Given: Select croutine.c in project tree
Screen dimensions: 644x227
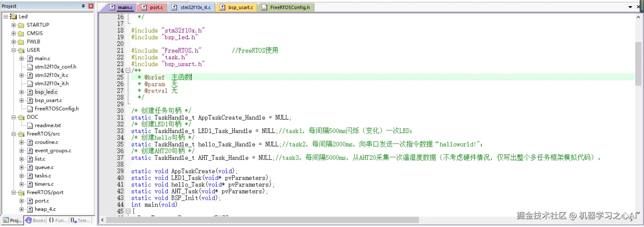Looking at the screenshot, I should click(x=46, y=142).
